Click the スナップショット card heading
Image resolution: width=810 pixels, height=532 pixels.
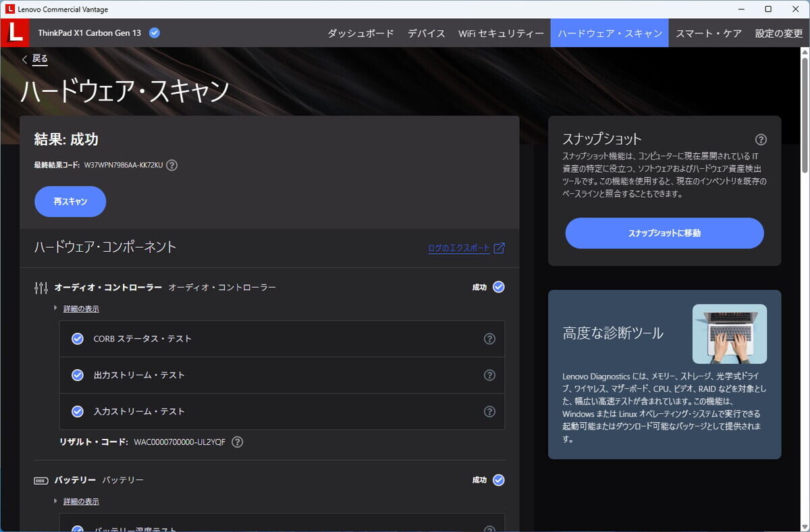(x=602, y=139)
